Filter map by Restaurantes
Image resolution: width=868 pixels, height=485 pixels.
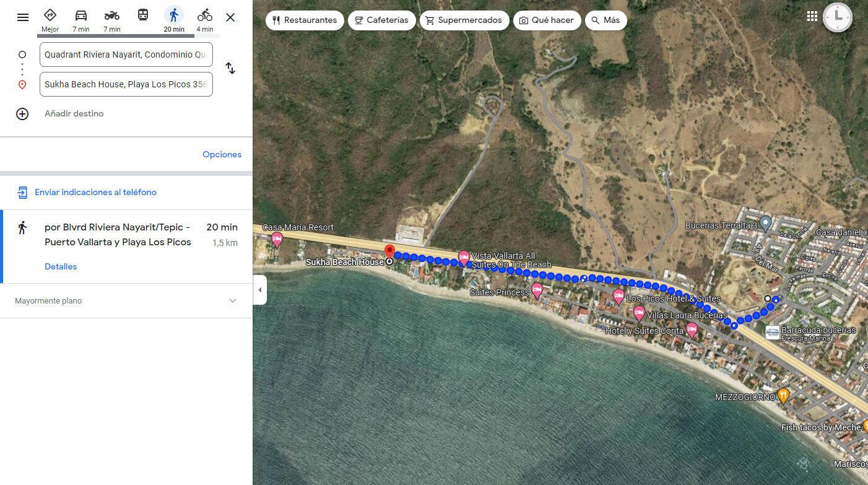pos(305,20)
